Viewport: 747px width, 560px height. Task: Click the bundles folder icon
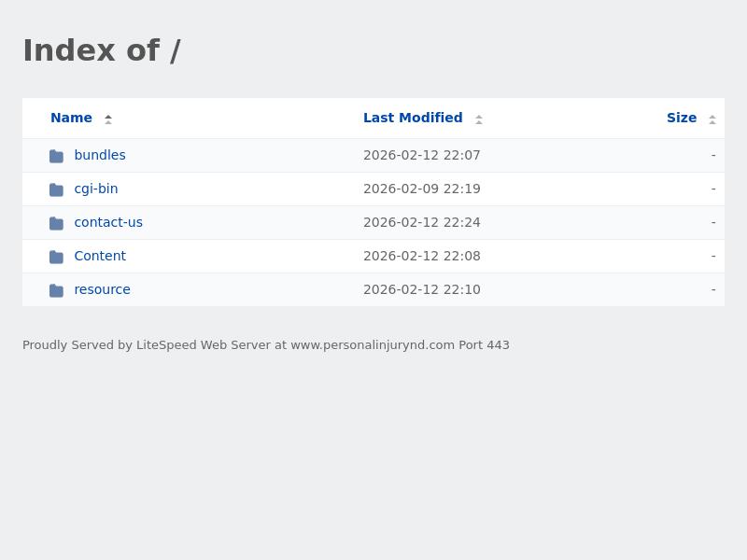point(56,156)
